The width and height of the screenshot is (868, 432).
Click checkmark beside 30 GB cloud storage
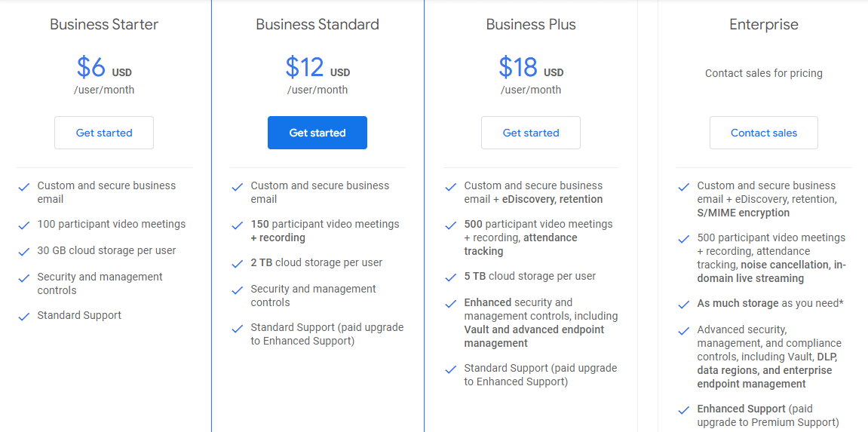24,251
